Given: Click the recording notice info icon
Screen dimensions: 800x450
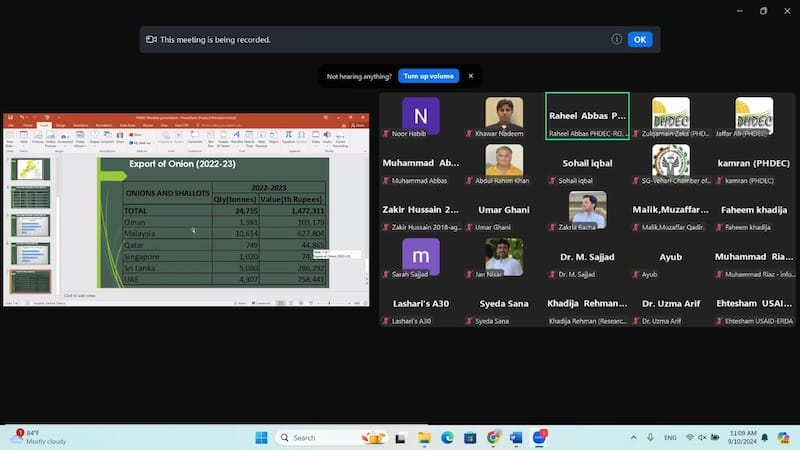Looking at the screenshot, I should pyautogui.click(x=617, y=39).
